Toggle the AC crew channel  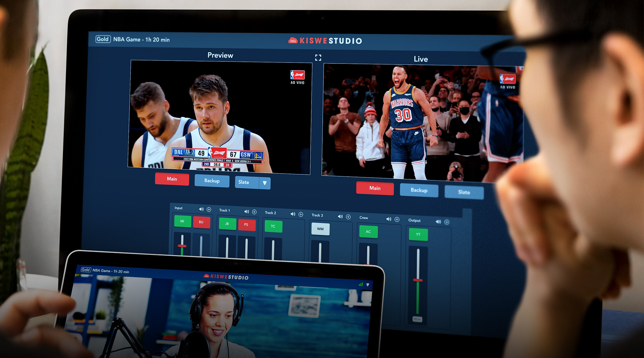point(368,232)
